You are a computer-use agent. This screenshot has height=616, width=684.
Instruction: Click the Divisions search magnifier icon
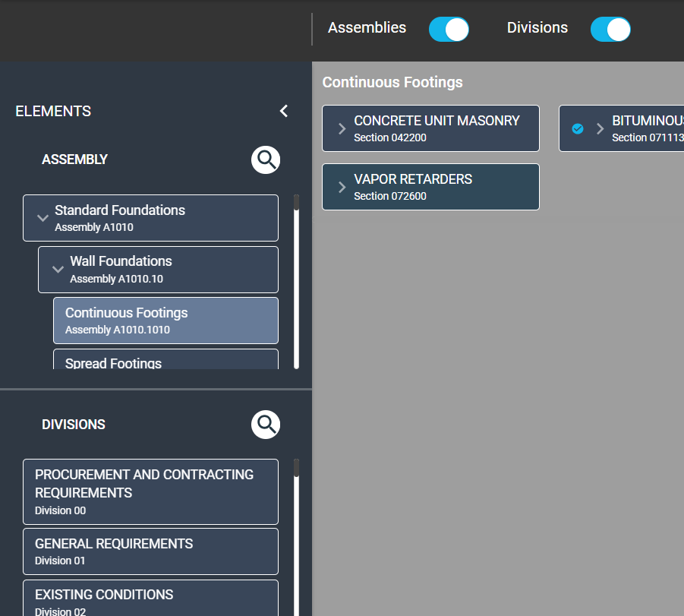click(266, 425)
